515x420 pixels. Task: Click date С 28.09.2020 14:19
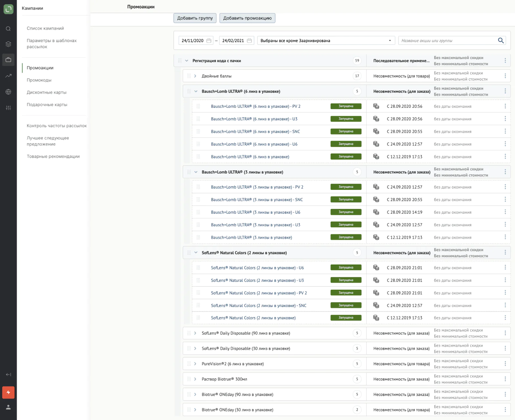pos(405,212)
